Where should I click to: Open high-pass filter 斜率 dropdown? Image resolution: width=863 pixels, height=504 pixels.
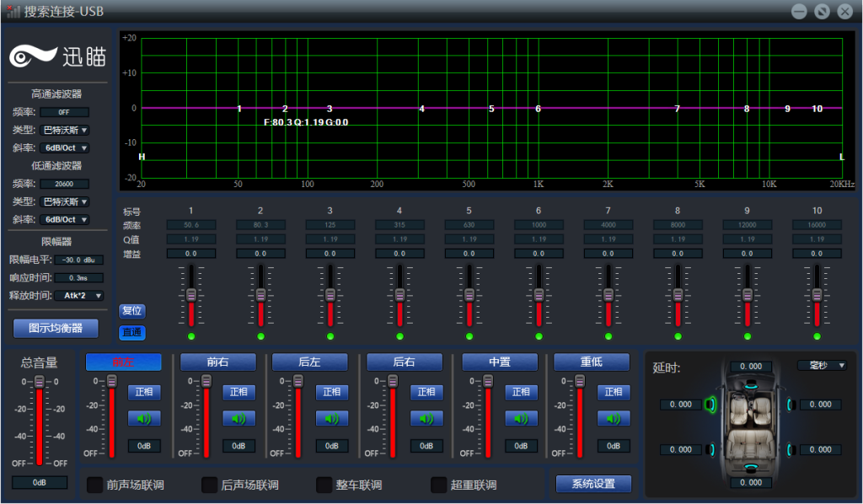click(x=64, y=148)
